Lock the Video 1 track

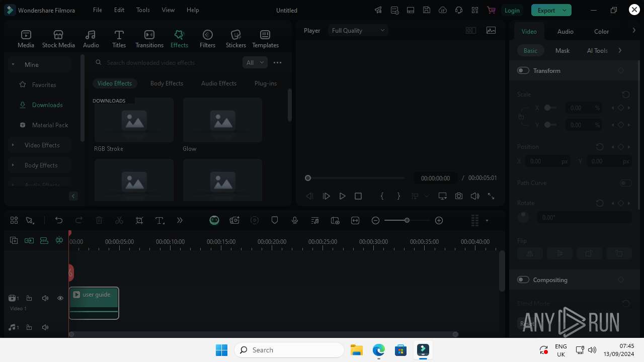point(29,298)
